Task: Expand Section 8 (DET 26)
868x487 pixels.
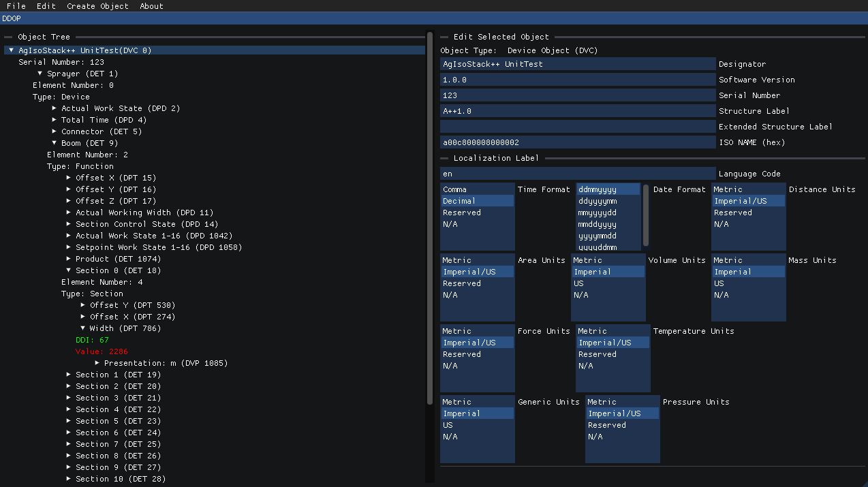Action: 69,456
